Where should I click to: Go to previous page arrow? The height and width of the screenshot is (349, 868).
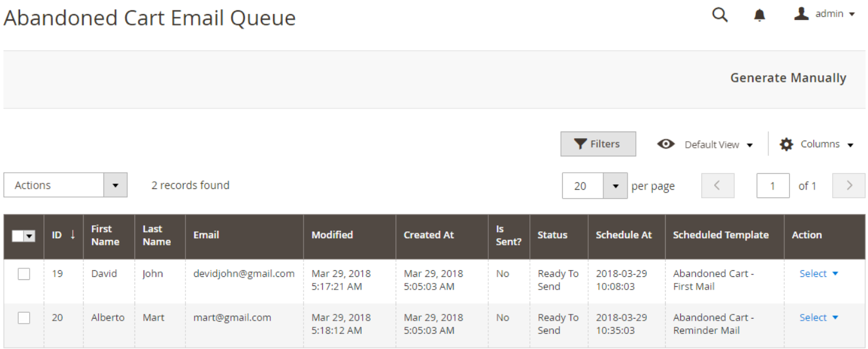tap(717, 186)
